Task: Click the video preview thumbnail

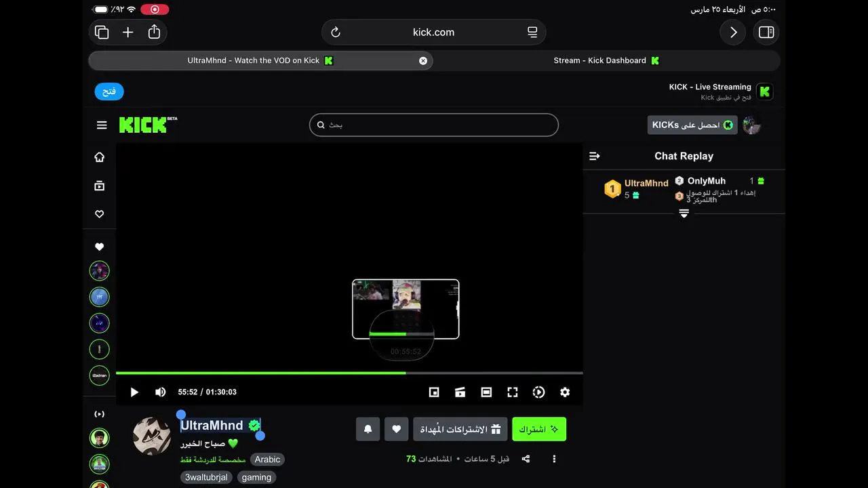Action: [x=406, y=309]
